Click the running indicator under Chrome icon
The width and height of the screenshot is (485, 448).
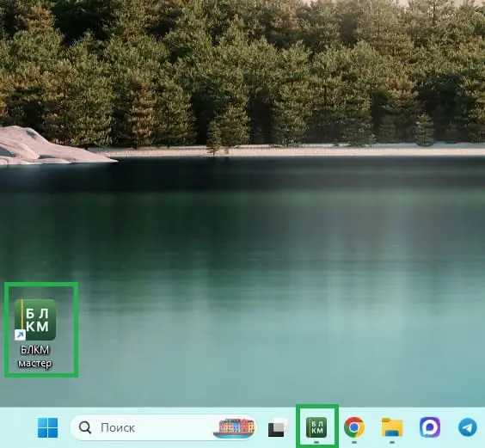point(354,443)
